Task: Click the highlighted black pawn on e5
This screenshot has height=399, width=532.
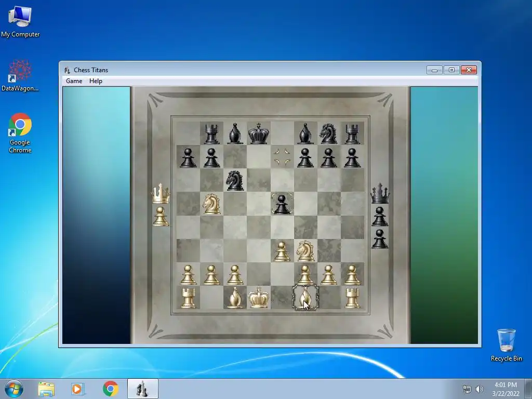Action: (x=282, y=204)
